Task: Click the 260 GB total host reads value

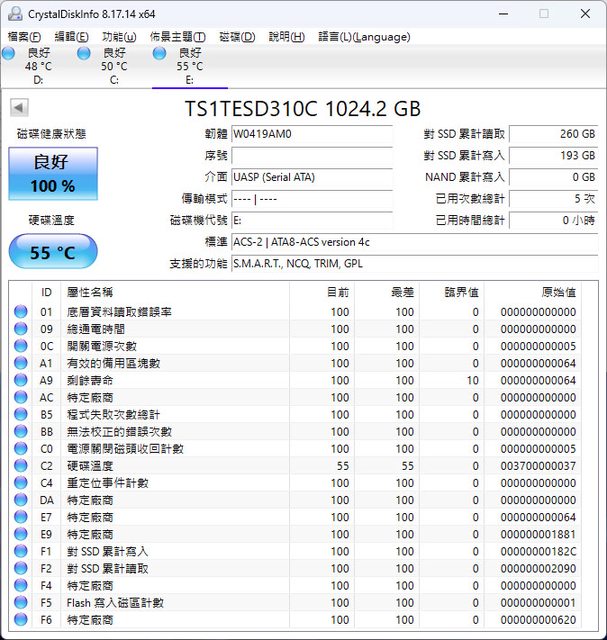Action: 554,134
